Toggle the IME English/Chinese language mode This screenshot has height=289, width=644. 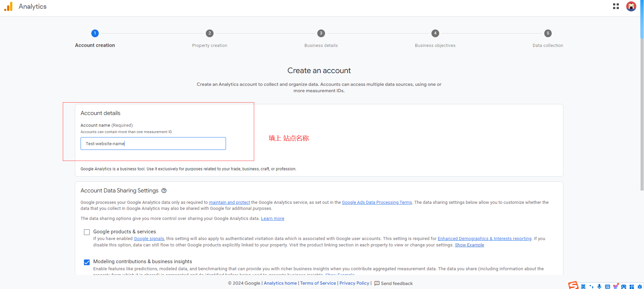pos(583,286)
